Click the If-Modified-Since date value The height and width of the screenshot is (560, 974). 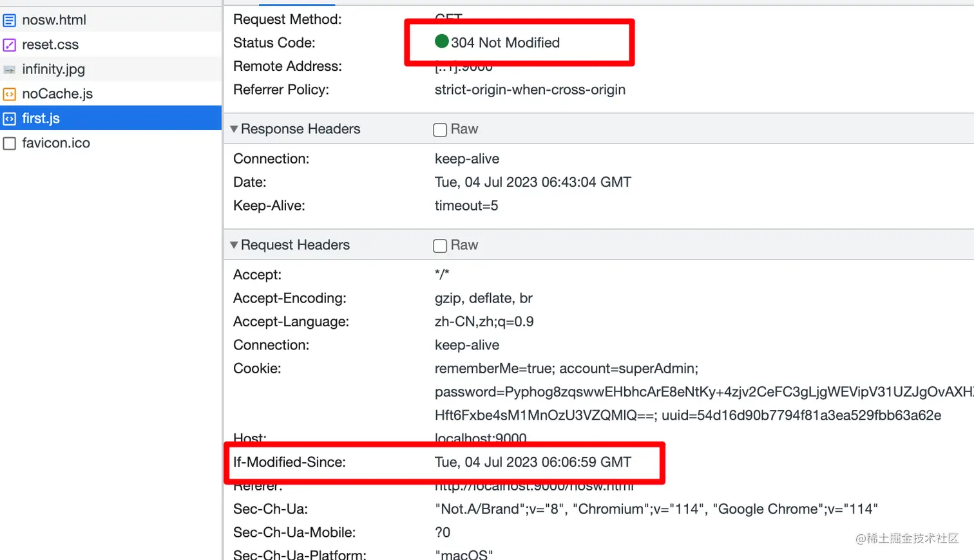click(533, 462)
